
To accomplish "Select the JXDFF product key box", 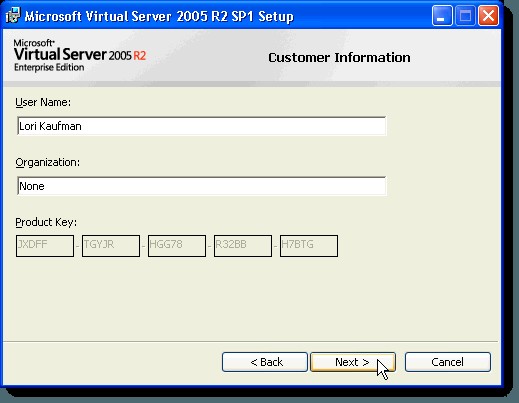I will point(45,246).
